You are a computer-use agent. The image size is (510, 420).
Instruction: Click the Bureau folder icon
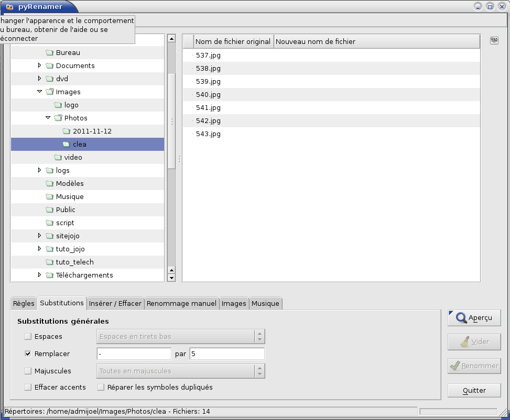point(50,53)
